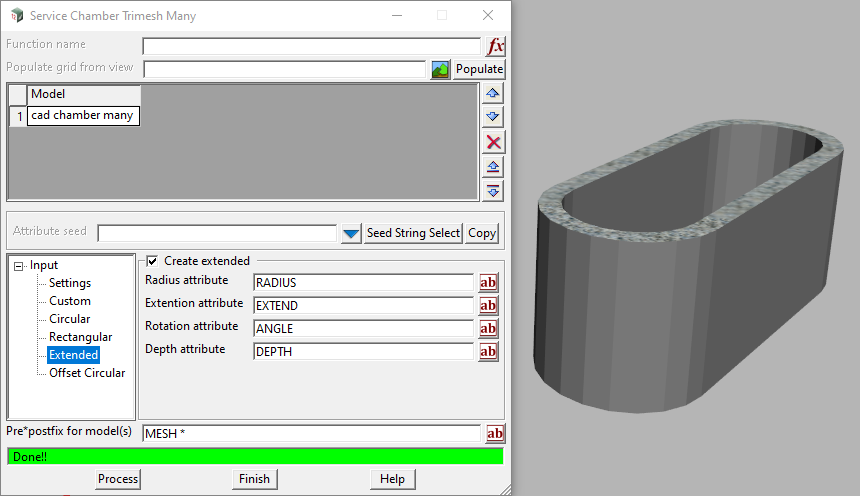
Task: Click the move row to top icon
Action: tap(493, 166)
